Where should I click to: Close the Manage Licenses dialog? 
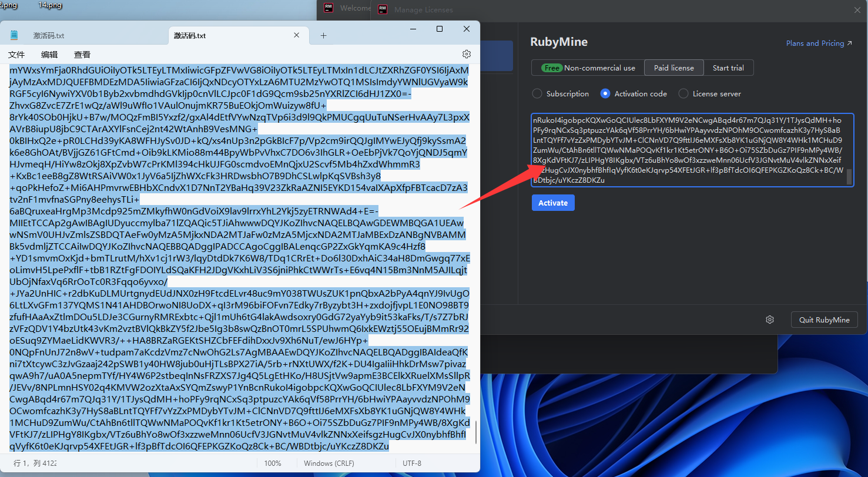coord(857,9)
